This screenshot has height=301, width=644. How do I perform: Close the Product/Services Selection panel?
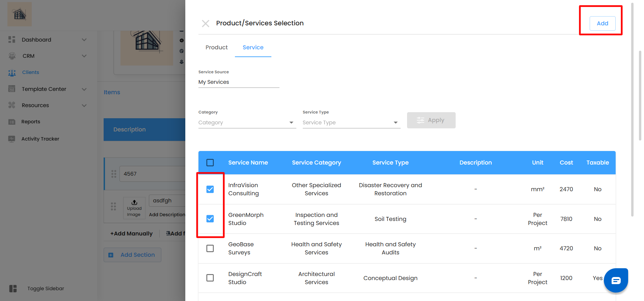point(206,23)
